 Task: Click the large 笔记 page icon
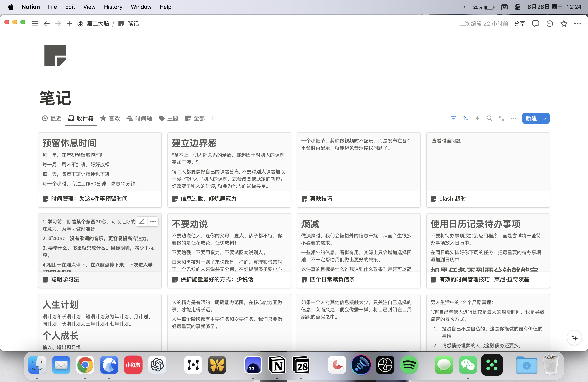[55, 56]
